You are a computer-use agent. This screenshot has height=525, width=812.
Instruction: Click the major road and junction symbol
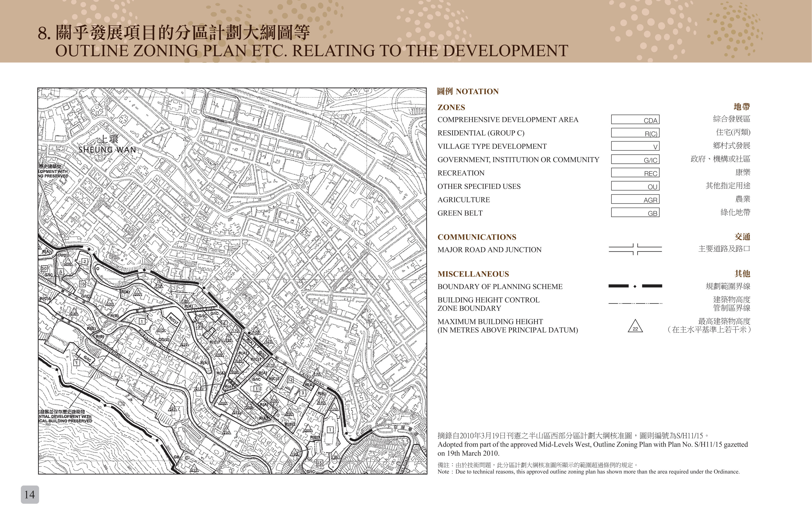coord(635,249)
